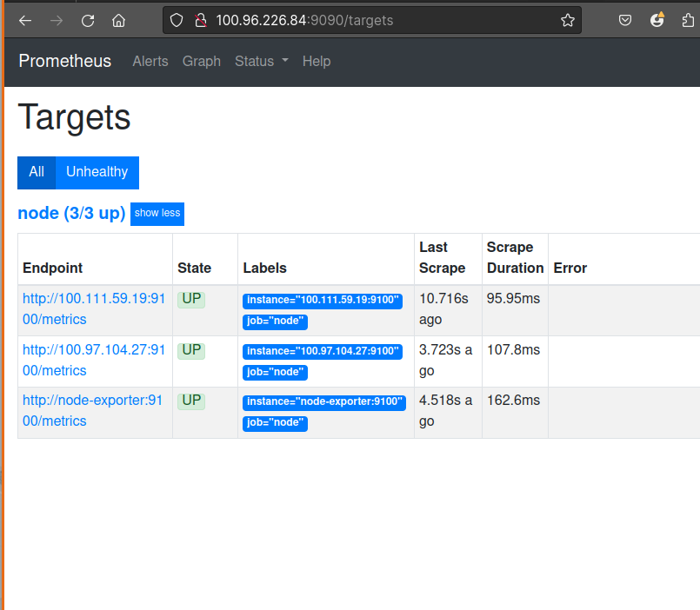
Task: Click the State column header
Action: pos(194,269)
